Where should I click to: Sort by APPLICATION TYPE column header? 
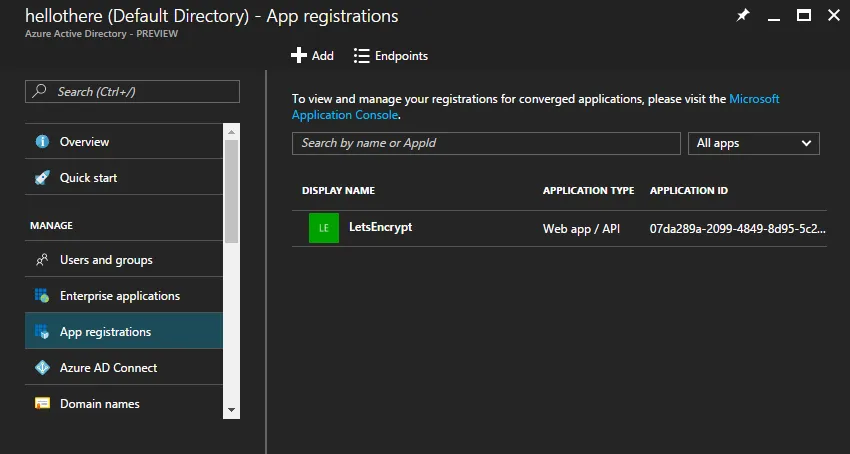tap(588, 190)
